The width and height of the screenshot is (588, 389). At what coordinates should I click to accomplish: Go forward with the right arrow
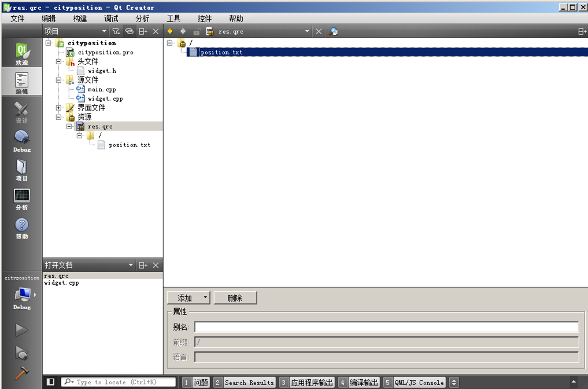coord(183,31)
